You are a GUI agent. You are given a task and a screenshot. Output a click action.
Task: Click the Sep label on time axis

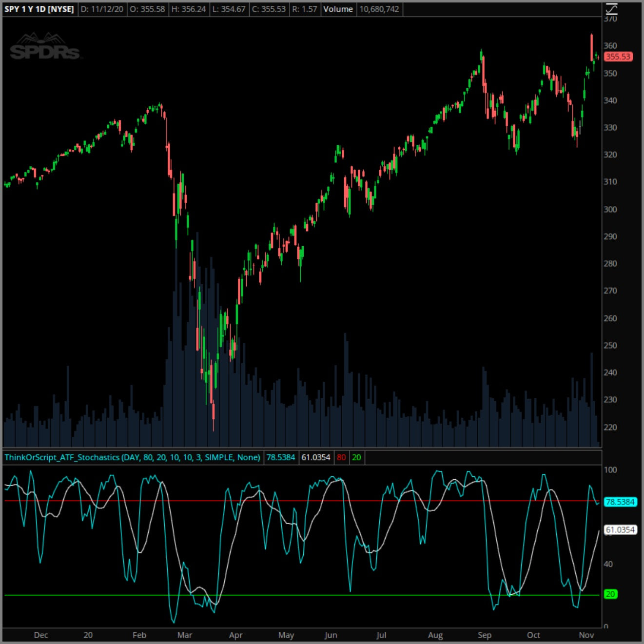(x=485, y=635)
